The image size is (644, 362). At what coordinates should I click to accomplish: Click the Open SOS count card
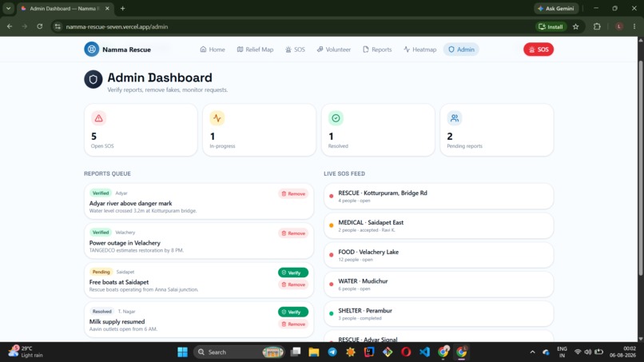click(141, 129)
